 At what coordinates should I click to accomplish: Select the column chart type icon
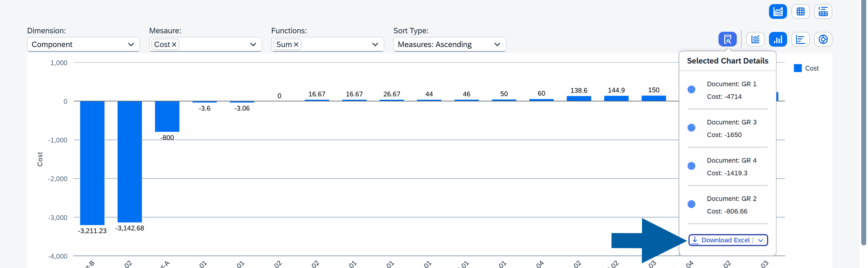point(778,39)
